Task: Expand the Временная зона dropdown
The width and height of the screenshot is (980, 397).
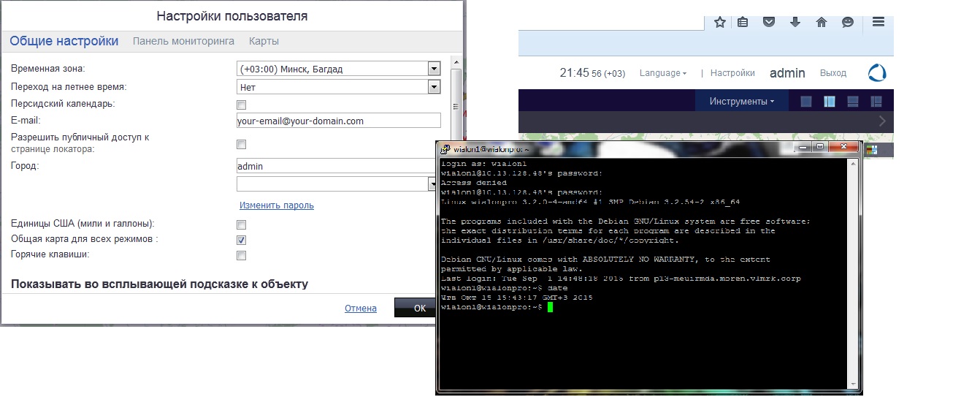Action: 434,69
